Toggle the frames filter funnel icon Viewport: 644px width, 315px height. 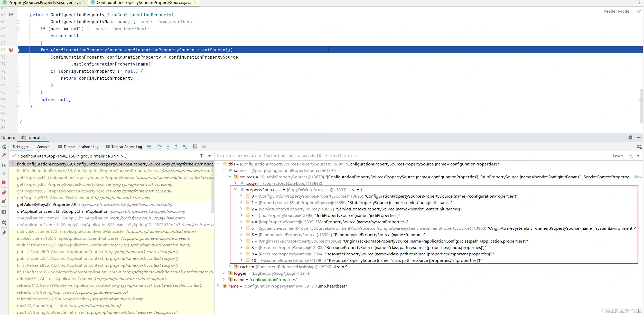tap(201, 156)
